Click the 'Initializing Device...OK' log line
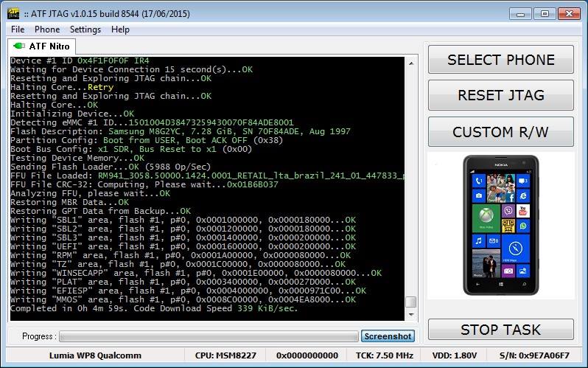 pyautogui.click(x=72, y=114)
